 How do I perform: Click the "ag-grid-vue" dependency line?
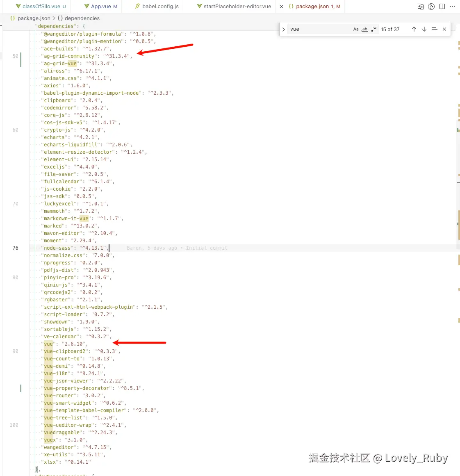click(x=78, y=64)
